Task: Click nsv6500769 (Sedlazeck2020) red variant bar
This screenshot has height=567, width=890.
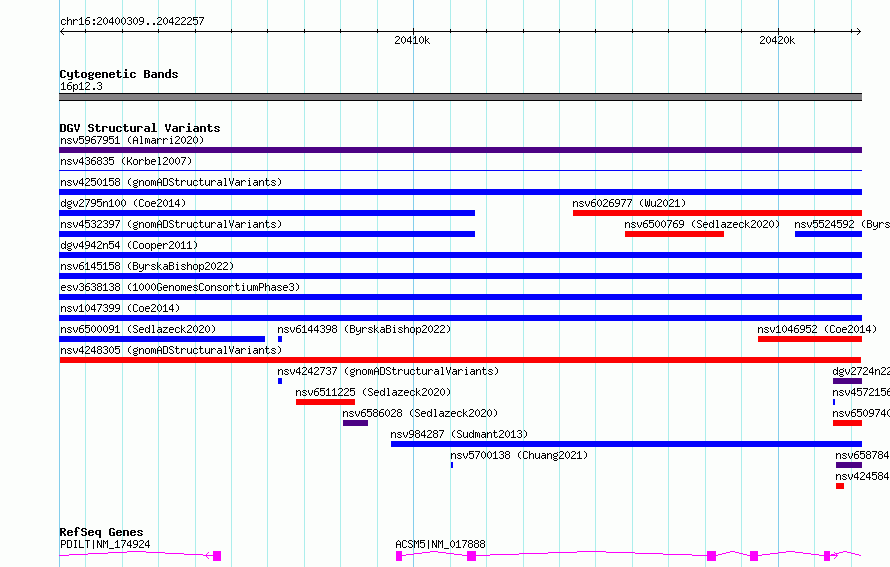Action: pyautogui.click(x=674, y=234)
